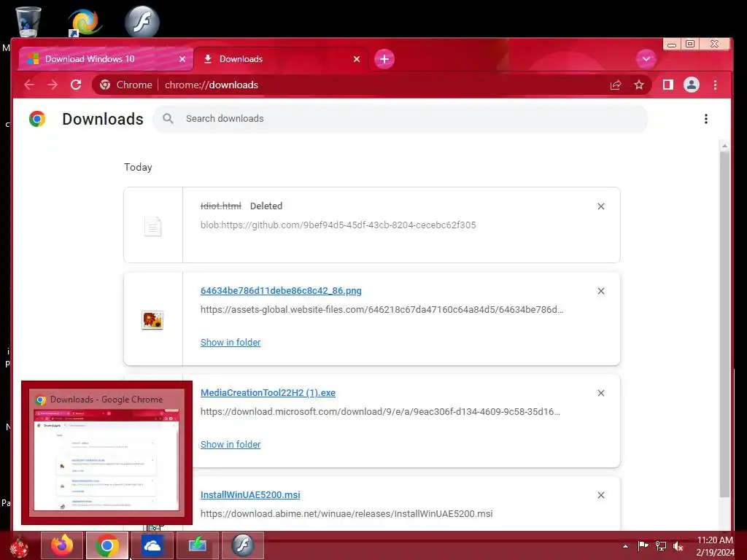The width and height of the screenshot is (747, 560).
Task: Click the Today date heading
Action: tap(138, 167)
